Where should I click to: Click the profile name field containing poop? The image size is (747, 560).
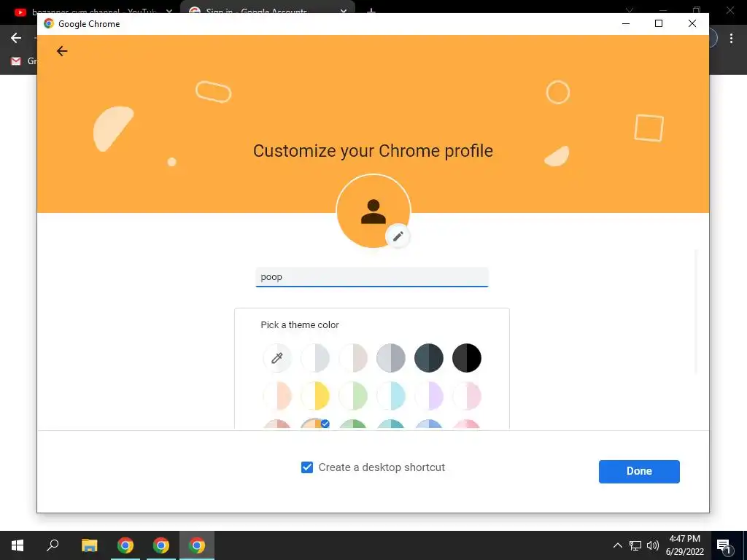(x=371, y=277)
